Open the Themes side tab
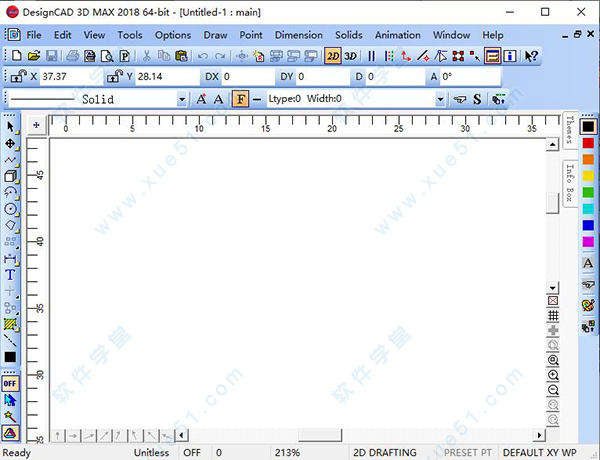 pyautogui.click(x=569, y=131)
